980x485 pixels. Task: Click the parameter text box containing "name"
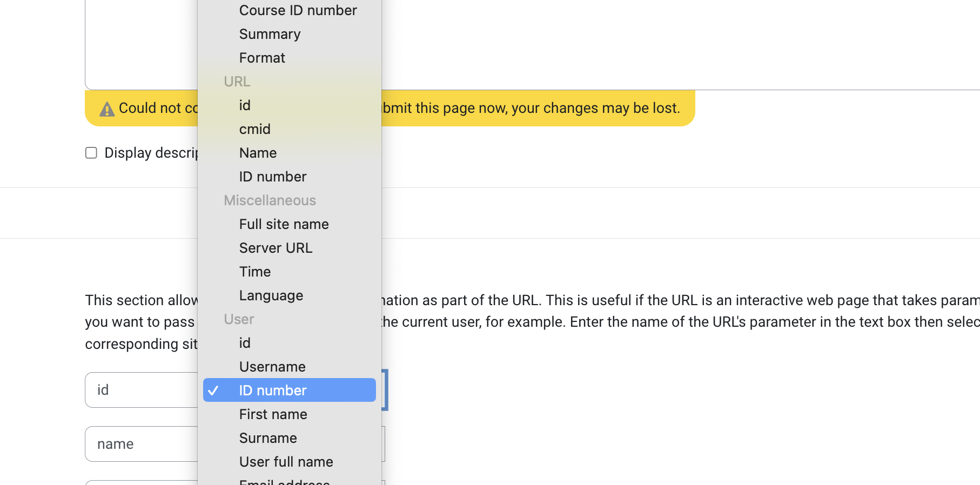pyautogui.click(x=142, y=444)
